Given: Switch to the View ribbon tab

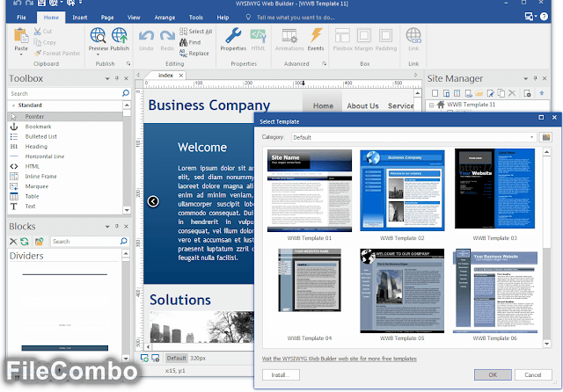Looking at the screenshot, I should (x=134, y=18).
